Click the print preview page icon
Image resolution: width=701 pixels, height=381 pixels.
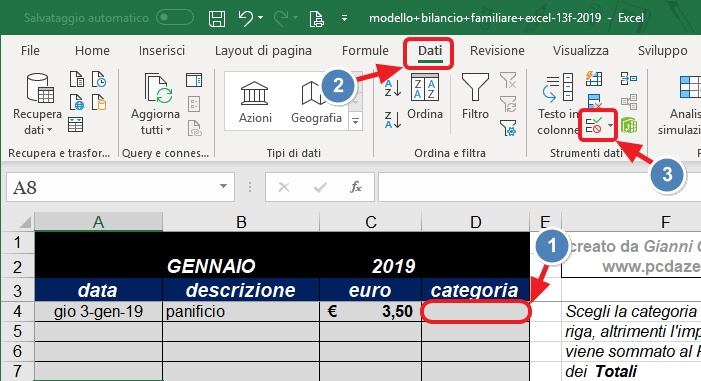pos(317,18)
